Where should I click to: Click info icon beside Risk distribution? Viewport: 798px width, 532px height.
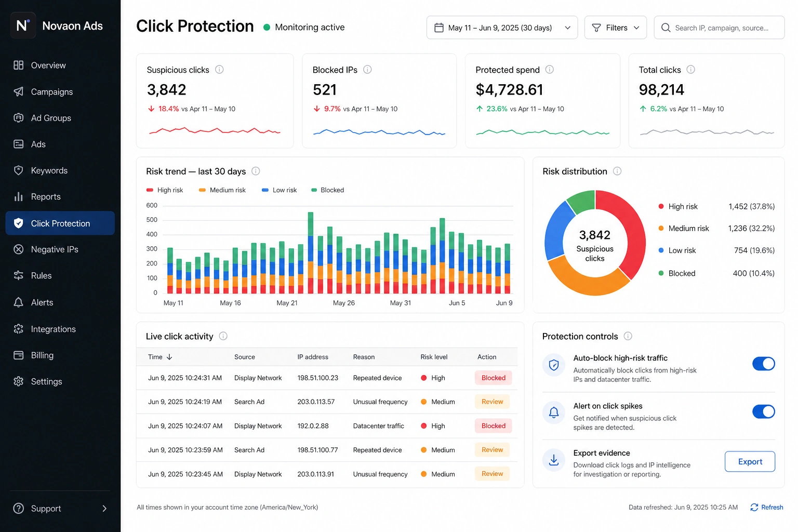click(x=617, y=171)
